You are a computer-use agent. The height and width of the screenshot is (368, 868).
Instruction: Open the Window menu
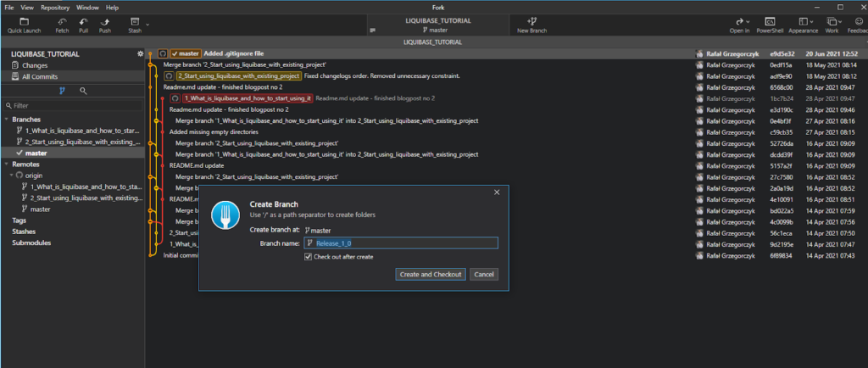point(88,8)
